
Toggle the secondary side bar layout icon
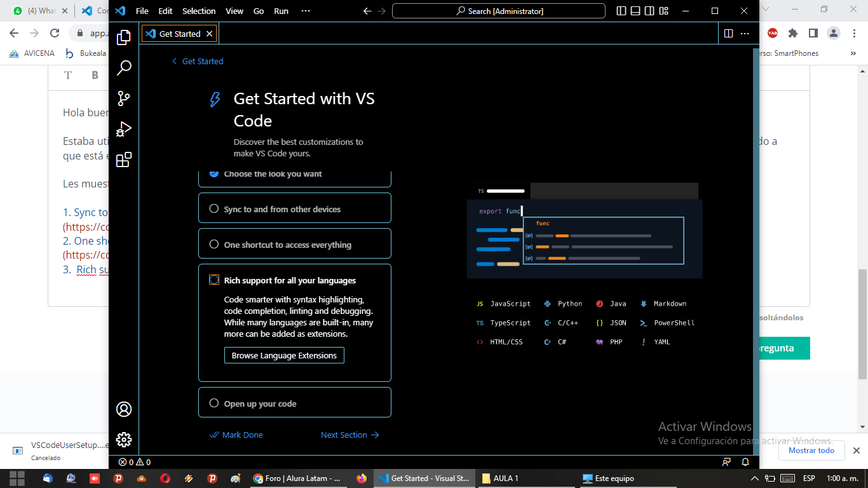(x=649, y=11)
